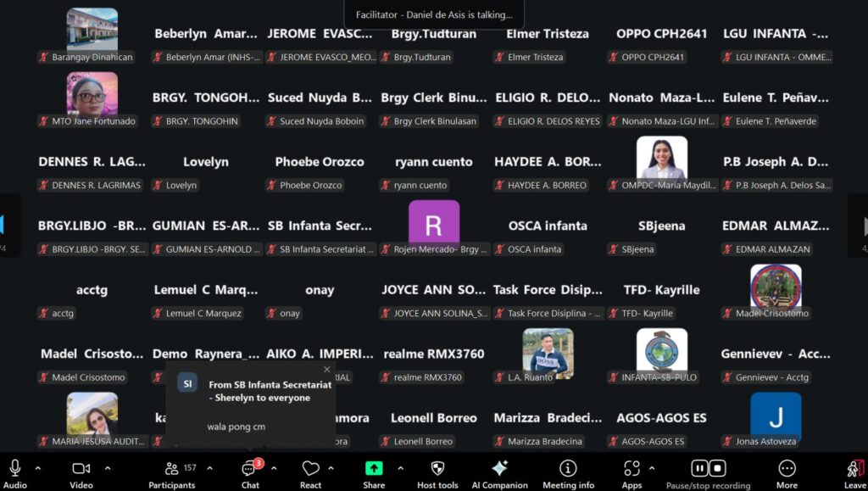Pause the recording
Viewport: 868px width, 491px height.
coord(699,468)
